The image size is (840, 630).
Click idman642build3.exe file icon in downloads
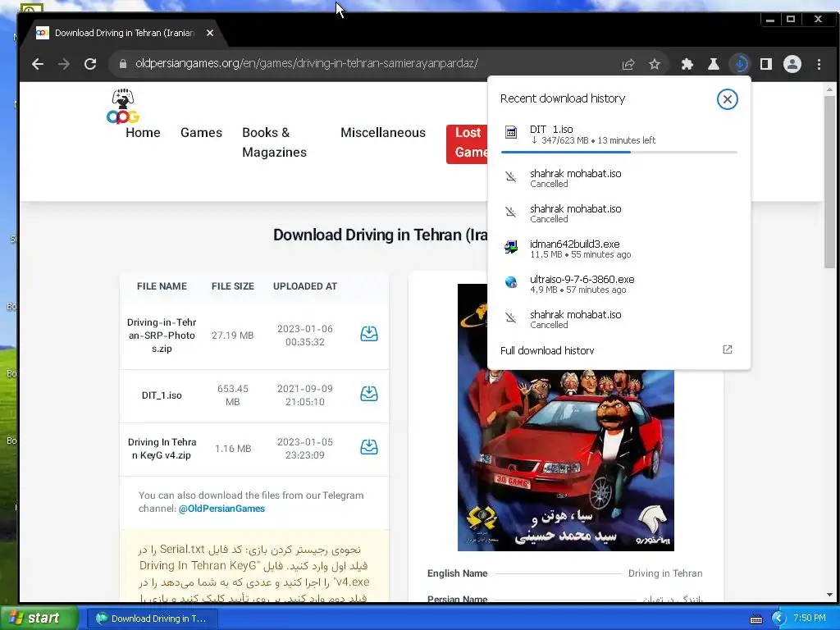(511, 248)
